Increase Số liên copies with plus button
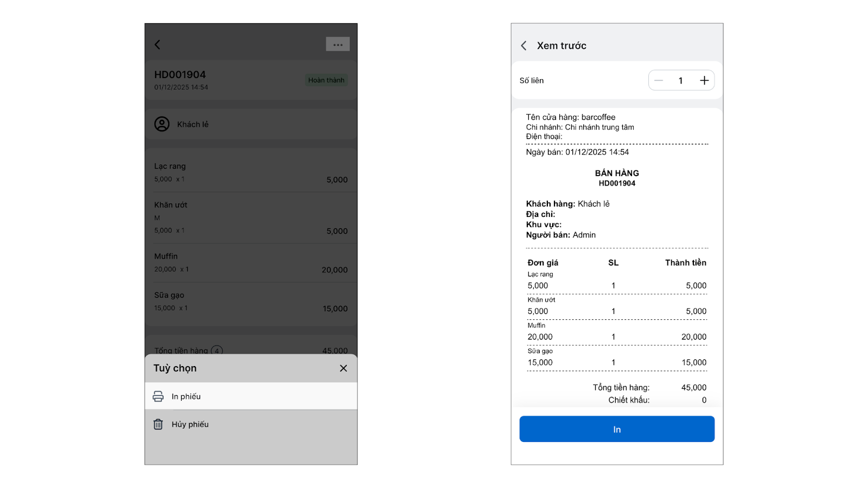Image resolution: width=868 pixels, height=488 pixels. 704,81
